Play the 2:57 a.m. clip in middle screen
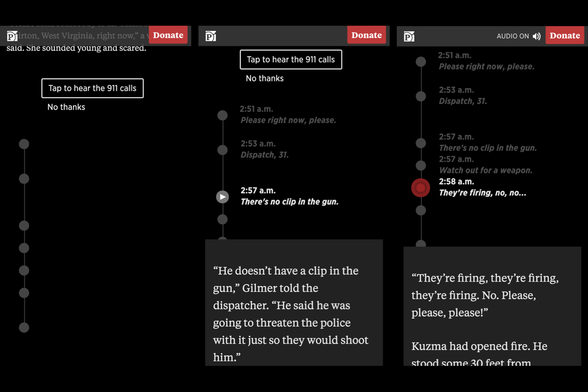The width and height of the screenshot is (588, 392). click(x=223, y=197)
